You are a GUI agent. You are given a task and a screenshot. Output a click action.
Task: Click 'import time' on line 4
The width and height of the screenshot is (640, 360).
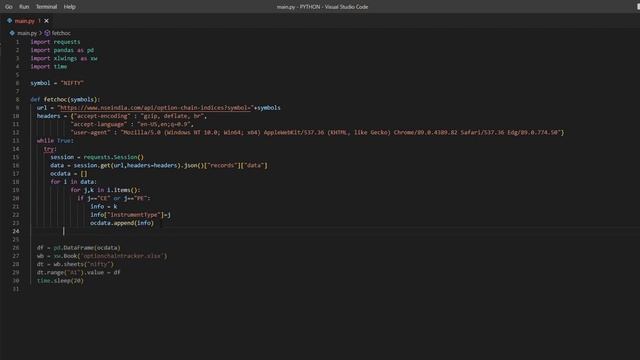(x=49, y=67)
